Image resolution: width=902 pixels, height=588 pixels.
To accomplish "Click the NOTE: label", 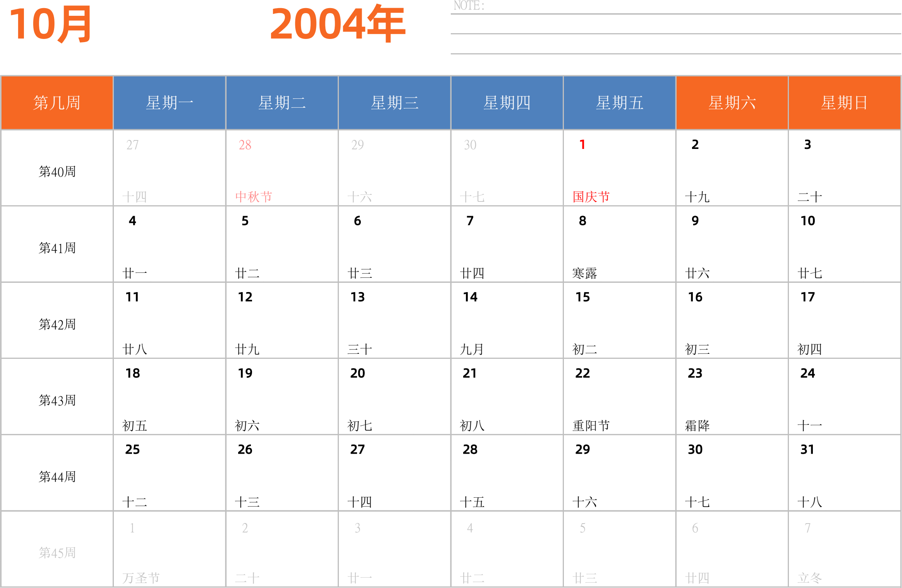I will [x=469, y=6].
